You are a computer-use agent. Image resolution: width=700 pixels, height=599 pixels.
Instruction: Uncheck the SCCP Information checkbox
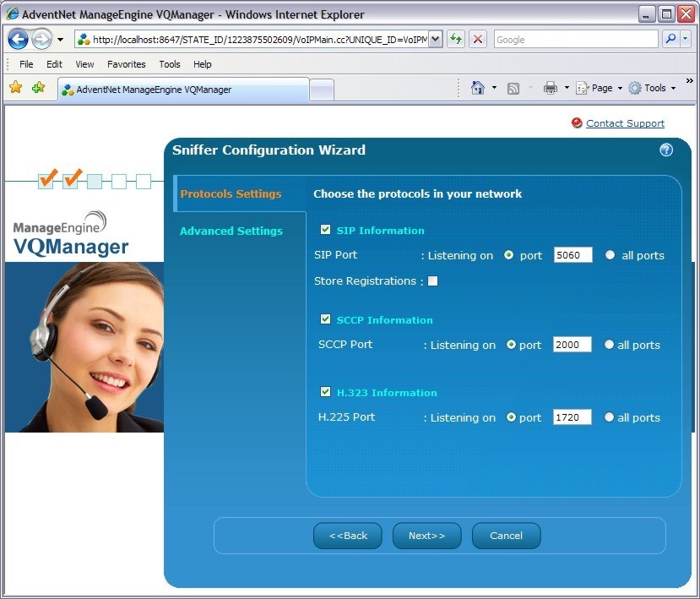coord(325,319)
